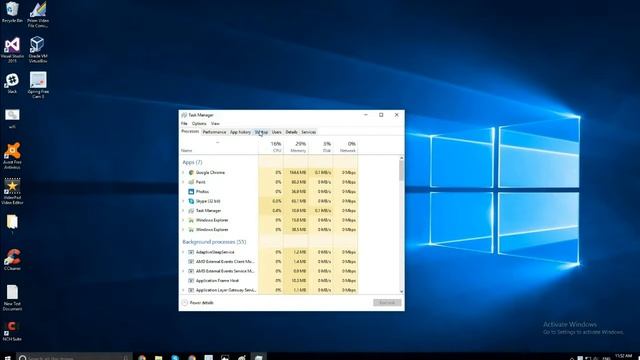Open Prism Video File Converter desktop shortcut
Screen dimensions: 640x360
click(38, 14)
